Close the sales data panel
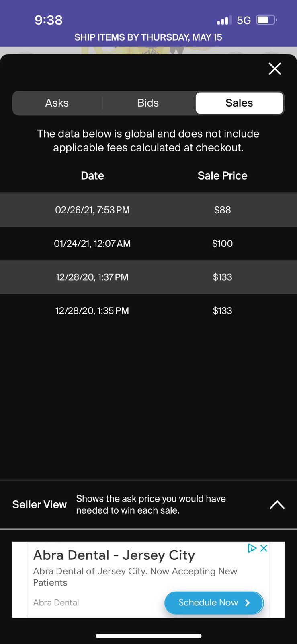The height and width of the screenshot is (644, 297). tap(274, 69)
